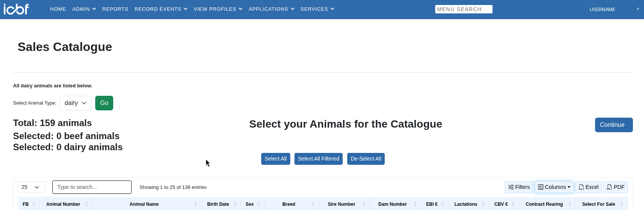
Task: Sort by the EBI € column
Action: [x=435, y=204]
